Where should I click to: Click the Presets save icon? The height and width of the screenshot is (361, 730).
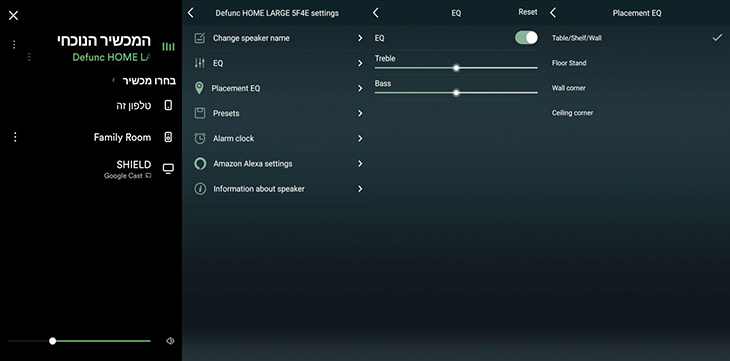click(200, 113)
